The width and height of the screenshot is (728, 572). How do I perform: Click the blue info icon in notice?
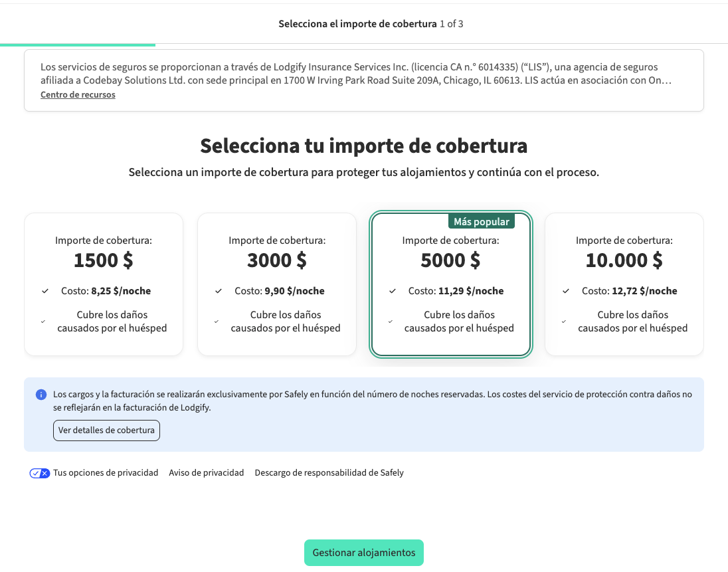pos(41,395)
